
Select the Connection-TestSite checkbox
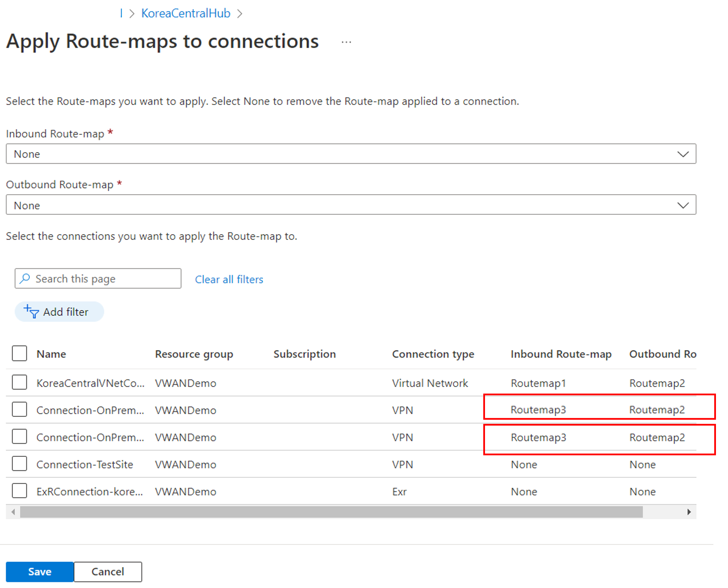point(19,464)
